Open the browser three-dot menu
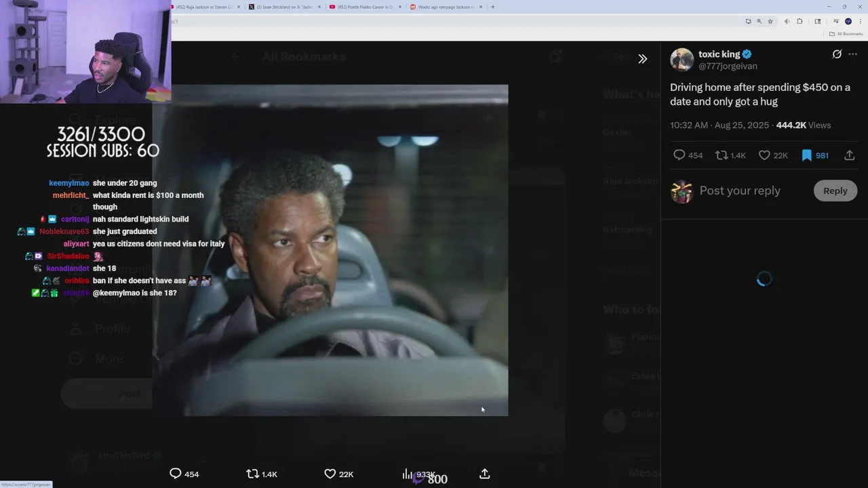The image size is (868, 488). coord(860,21)
